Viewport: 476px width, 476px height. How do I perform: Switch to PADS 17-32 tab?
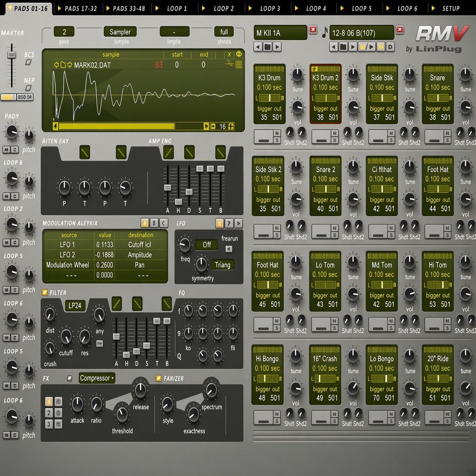pyautogui.click(x=78, y=8)
